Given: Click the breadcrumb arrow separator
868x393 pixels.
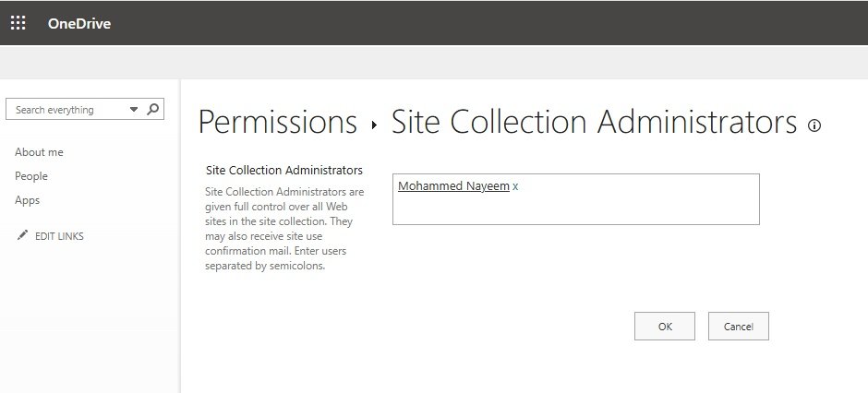Looking at the screenshot, I should click(x=374, y=125).
